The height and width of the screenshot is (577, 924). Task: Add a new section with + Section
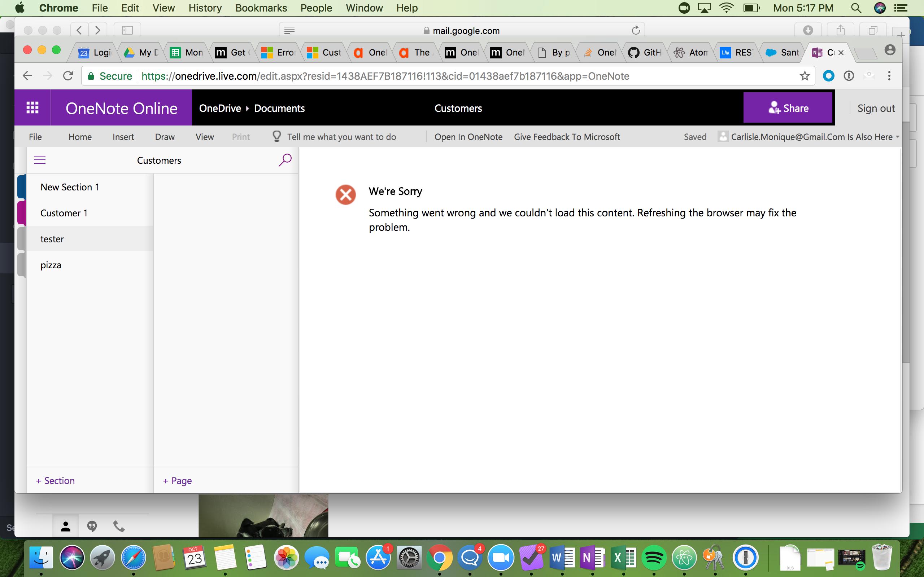click(x=55, y=480)
